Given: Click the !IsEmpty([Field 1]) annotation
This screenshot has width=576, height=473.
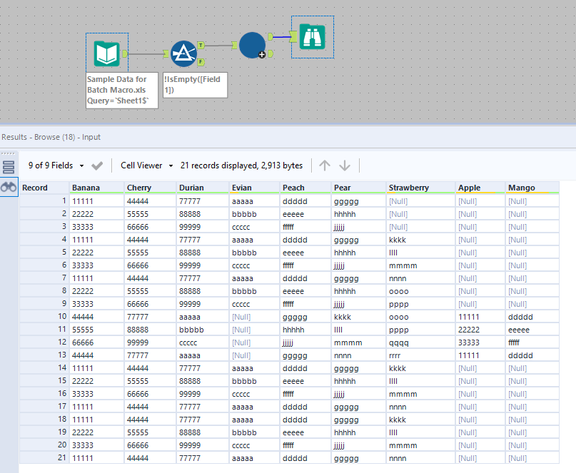Looking at the screenshot, I should point(195,85).
